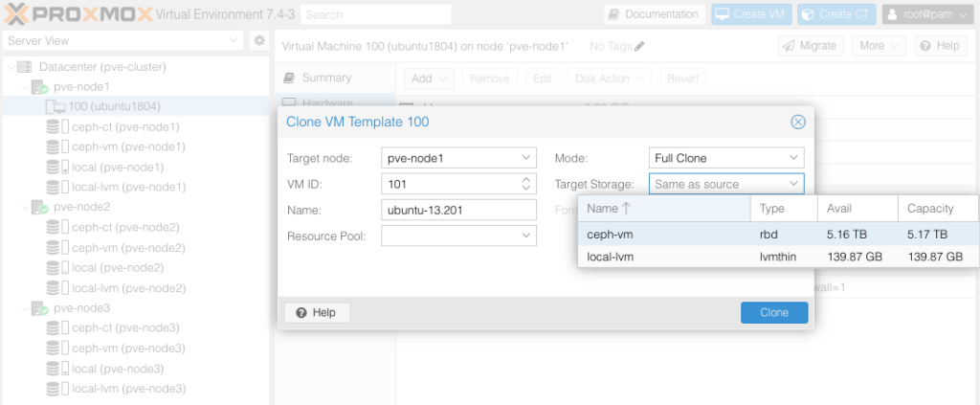The image size is (980, 405).
Task: Click the Help button in the dialog
Action: pos(317,312)
